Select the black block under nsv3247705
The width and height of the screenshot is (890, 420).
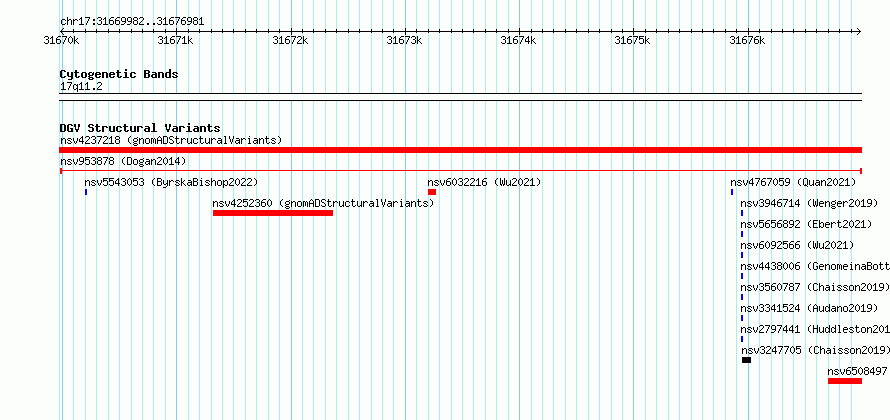coord(746,360)
